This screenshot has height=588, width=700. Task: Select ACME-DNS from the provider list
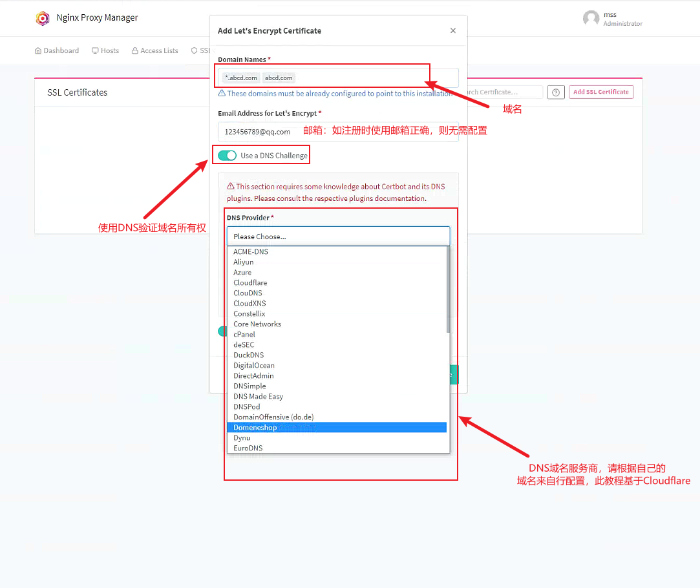[337, 251]
